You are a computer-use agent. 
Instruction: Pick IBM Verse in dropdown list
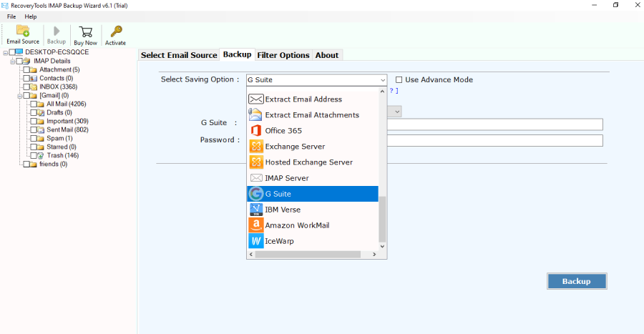click(x=283, y=210)
